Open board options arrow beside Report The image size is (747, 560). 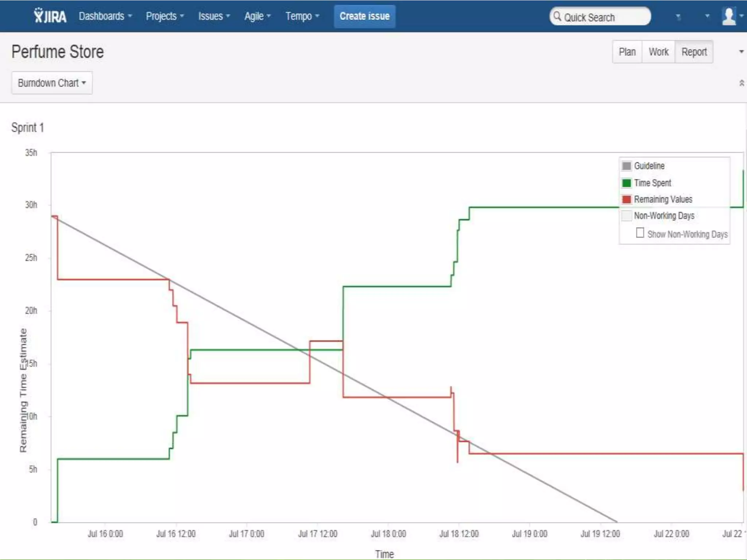741,52
